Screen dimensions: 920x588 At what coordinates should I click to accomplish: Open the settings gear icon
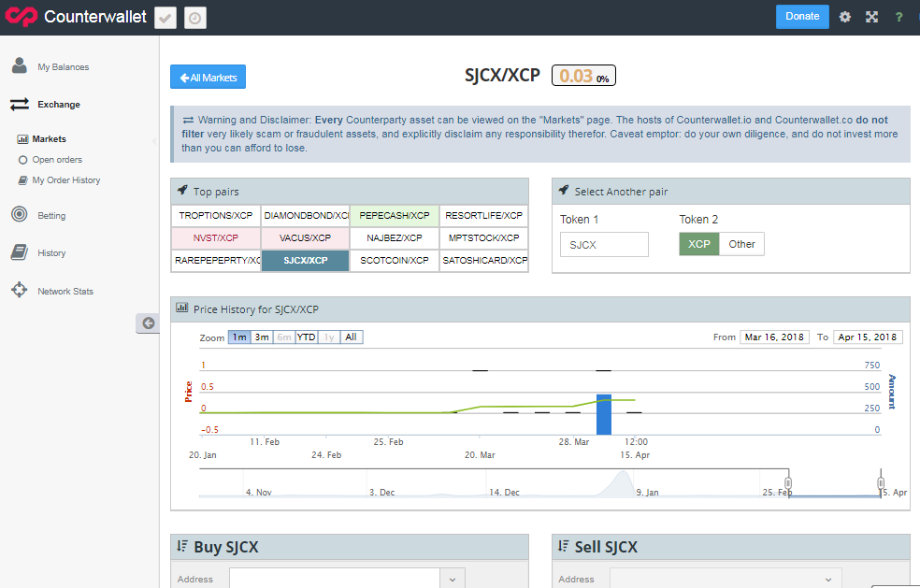[x=845, y=17]
